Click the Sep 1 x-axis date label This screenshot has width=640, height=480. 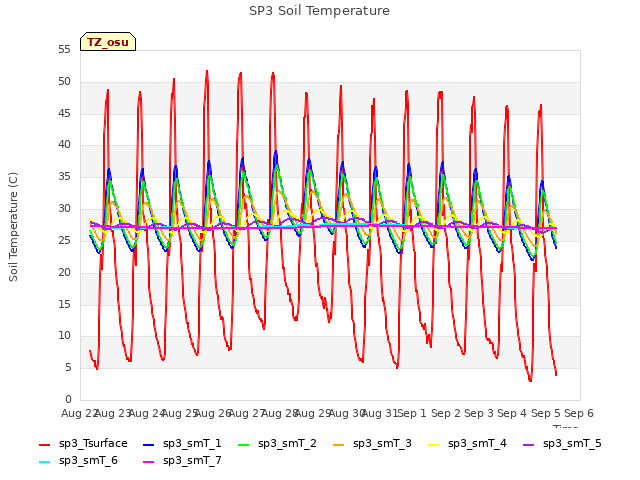[412, 413]
